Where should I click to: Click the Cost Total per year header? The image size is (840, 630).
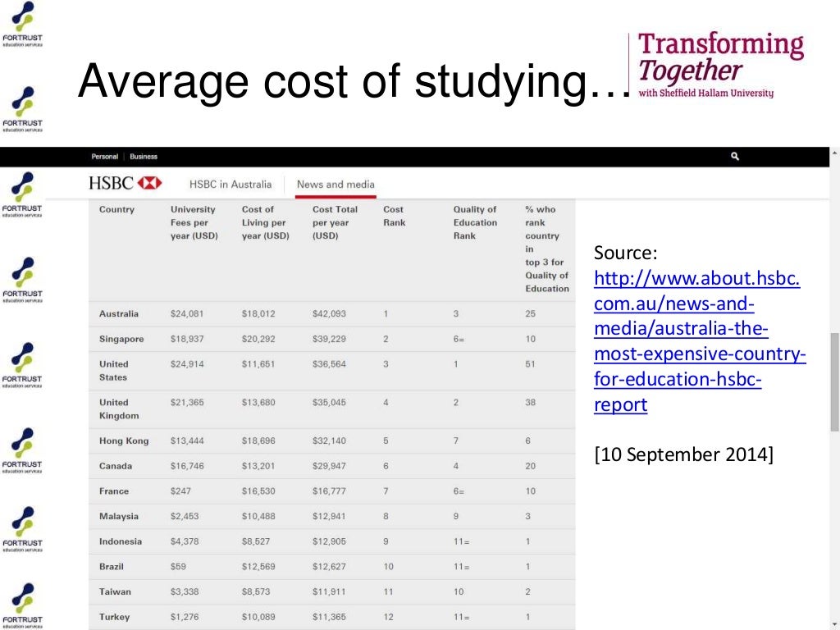tap(335, 222)
